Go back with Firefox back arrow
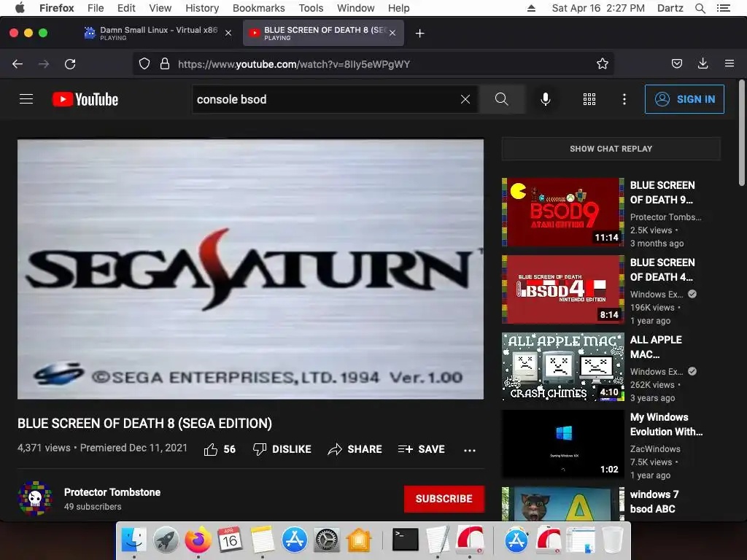The width and height of the screenshot is (747, 560). coord(18,64)
